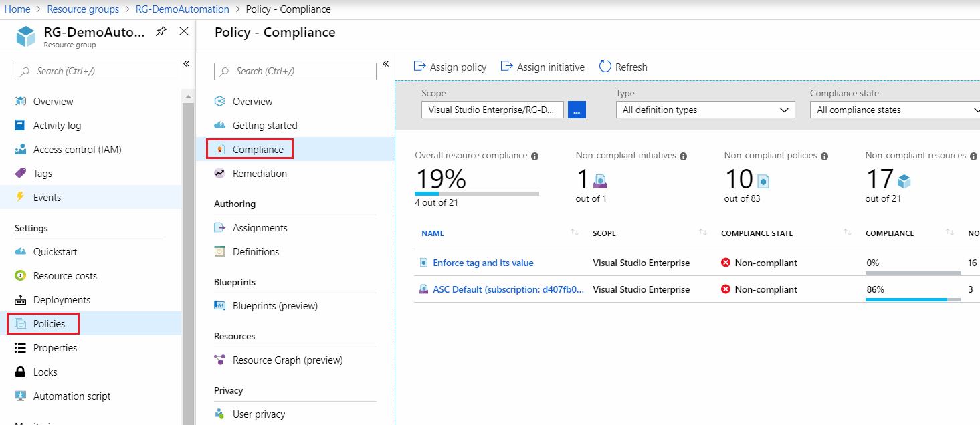Open Automation script
Screen dimensions: 980x425
click(72, 396)
